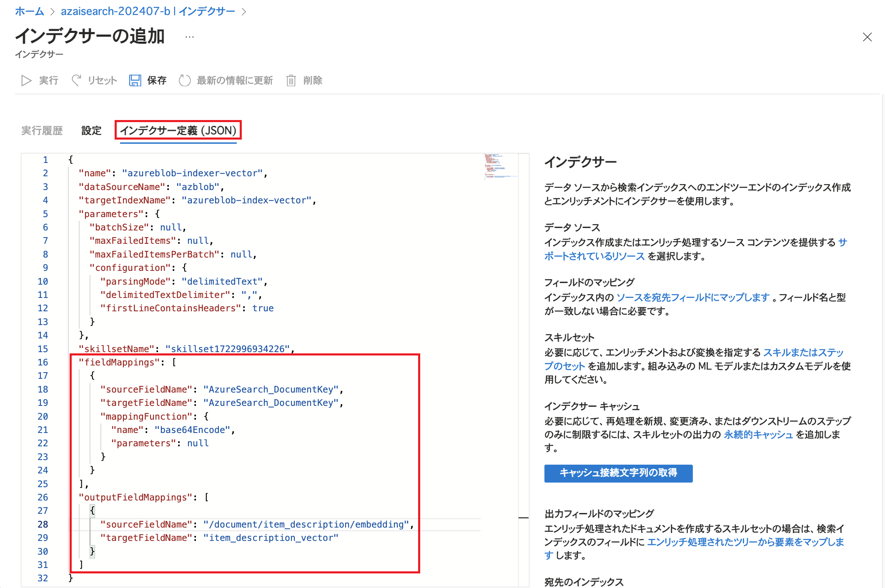The height and width of the screenshot is (588, 885).
Task: Click the 保存 save button label
Action: click(157, 80)
